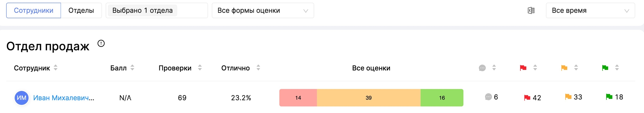Click the green segment showing 16
This screenshot has width=644, height=113.
pyautogui.click(x=442, y=98)
